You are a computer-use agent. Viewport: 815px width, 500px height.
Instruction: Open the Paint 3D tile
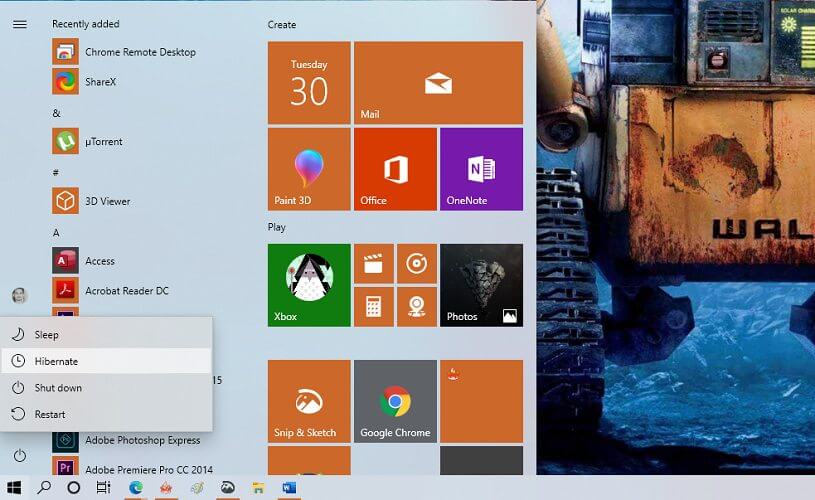point(309,169)
